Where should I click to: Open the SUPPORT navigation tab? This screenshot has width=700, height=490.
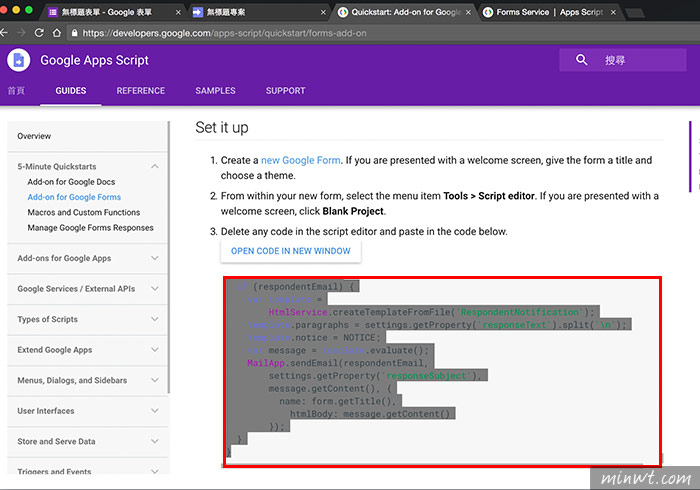point(286,91)
